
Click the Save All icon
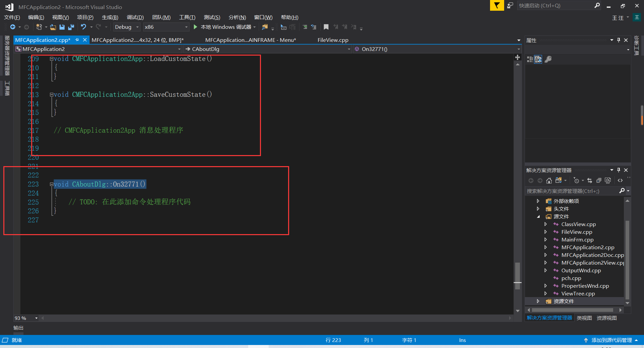pyautogui.click(x=71, y=27)
